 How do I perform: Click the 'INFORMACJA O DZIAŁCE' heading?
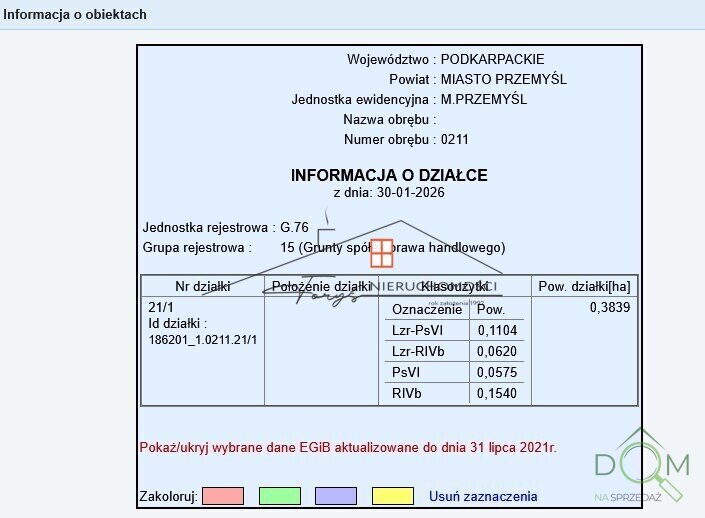(x=389, y=175)
